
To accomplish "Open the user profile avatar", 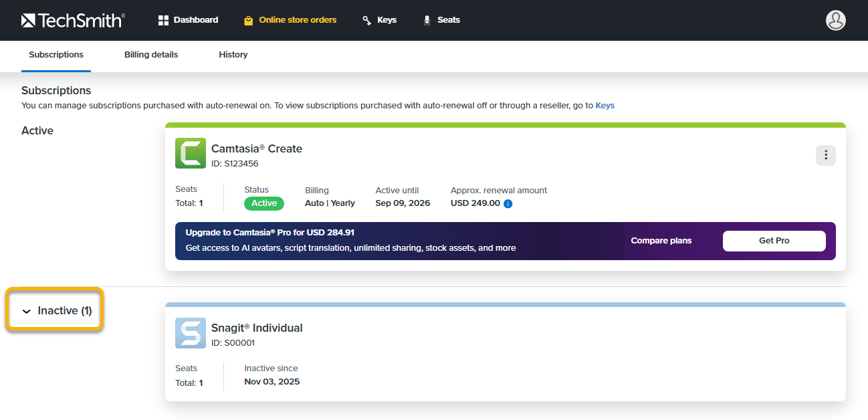I will tap(835, 20).
